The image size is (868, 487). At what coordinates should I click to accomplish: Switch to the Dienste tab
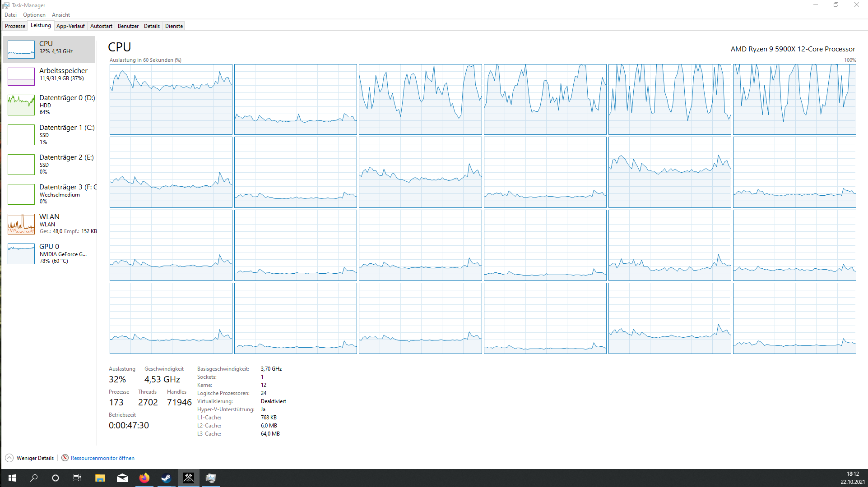174,26
